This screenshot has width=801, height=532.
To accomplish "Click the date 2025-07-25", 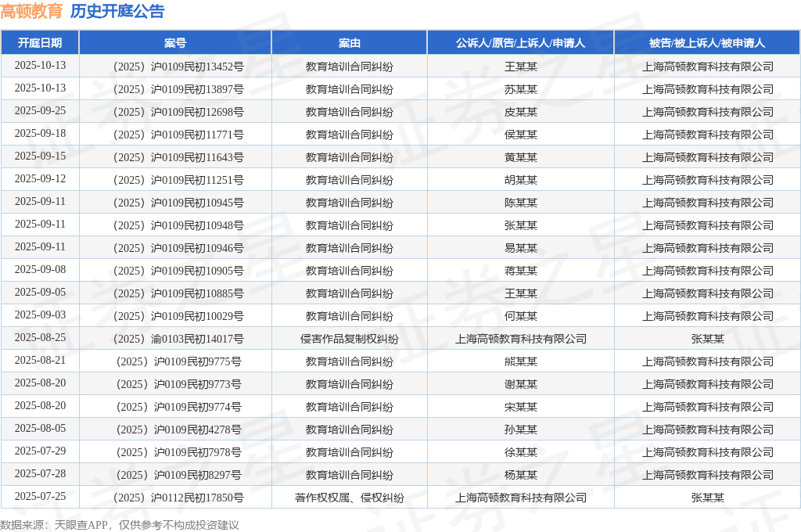I will tap(41, 496).
